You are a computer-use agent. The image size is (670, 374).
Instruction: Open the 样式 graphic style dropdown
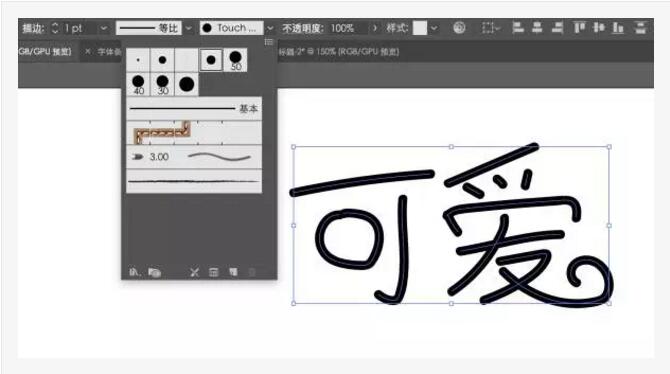click(x=434, y=28)
